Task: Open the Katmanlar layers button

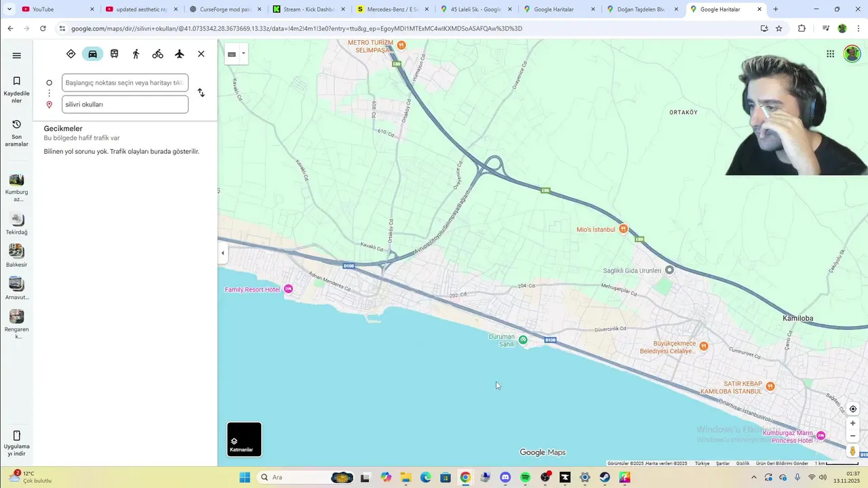Action: 244,439
